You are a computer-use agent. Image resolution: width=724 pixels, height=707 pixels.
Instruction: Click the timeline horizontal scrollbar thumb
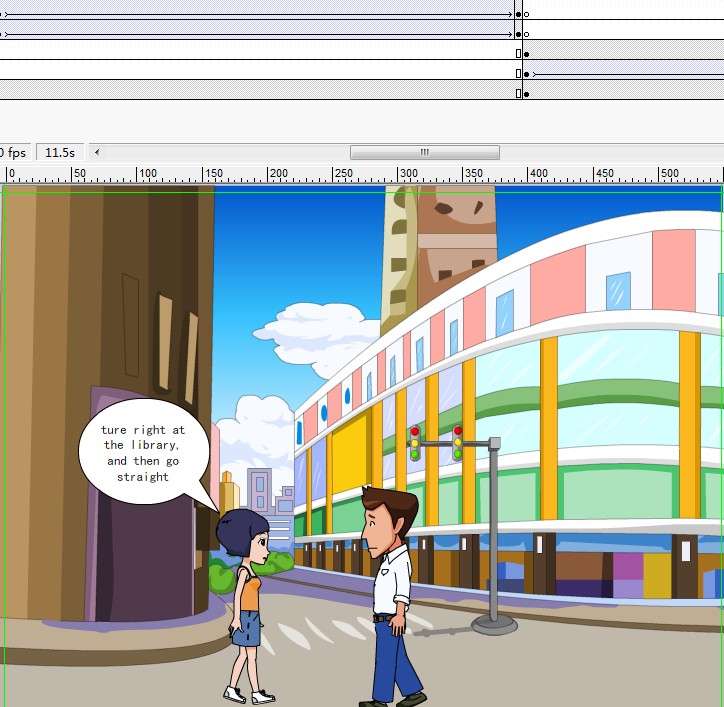(424, 152)
